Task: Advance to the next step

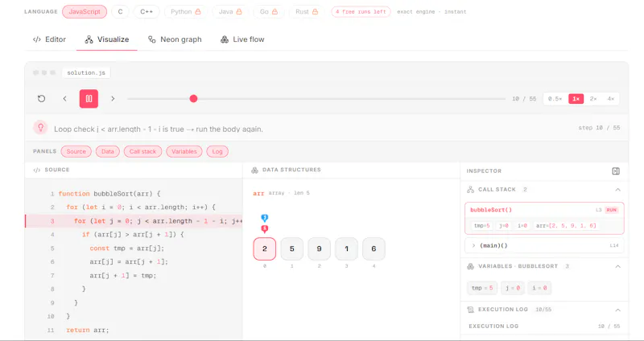Action: (113, 98)
